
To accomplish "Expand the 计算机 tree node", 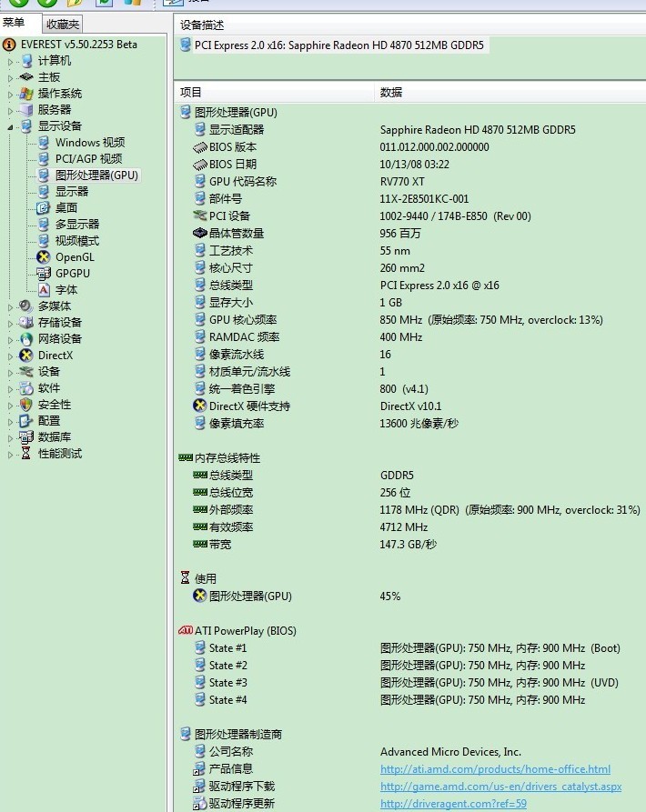I will click(x=11, y=61).
